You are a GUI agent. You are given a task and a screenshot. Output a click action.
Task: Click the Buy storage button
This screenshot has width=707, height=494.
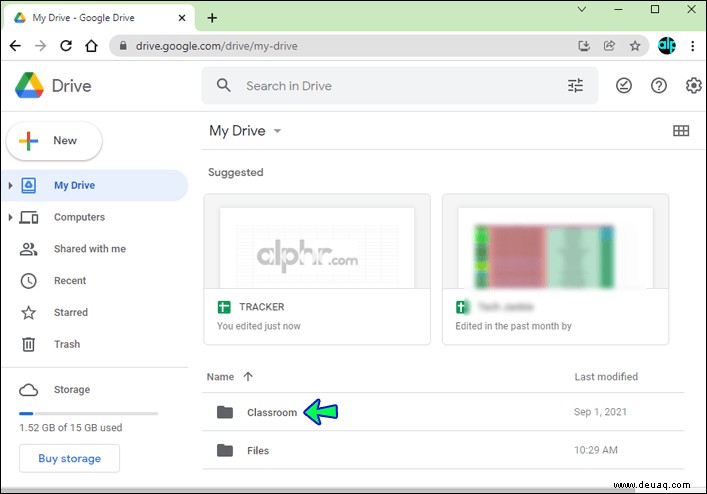click(69, 458)
